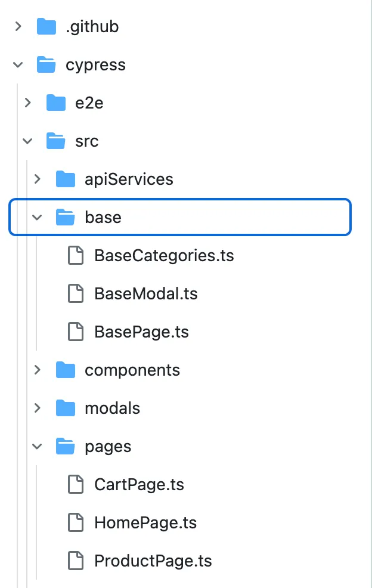This screenshot has height=588, width=372.
Task: Expand the .github folder arrow
Action: click(18, 27)
